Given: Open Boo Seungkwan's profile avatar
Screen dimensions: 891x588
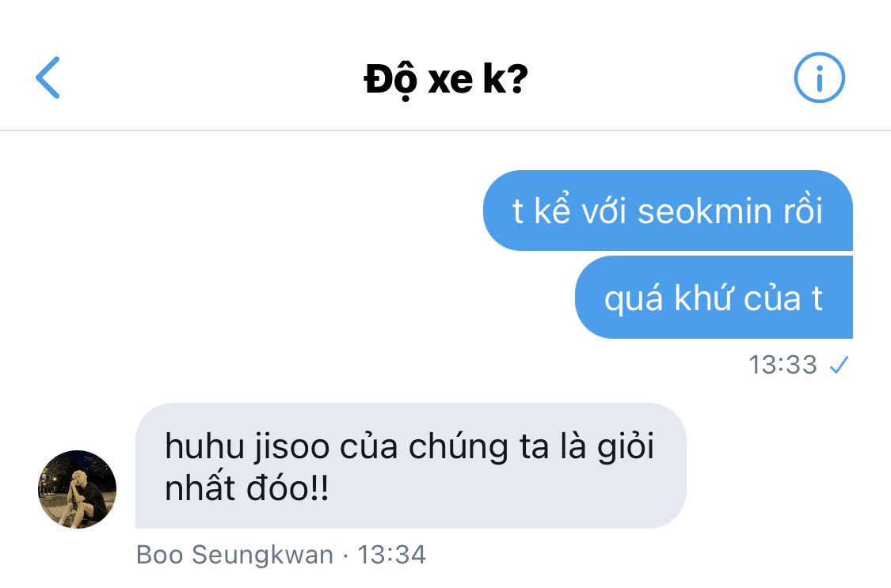Looking at the screenshot, I should (78, 489).
